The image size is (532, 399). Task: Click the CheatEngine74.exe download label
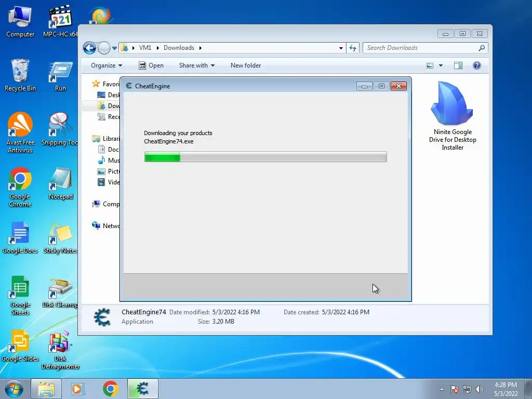coord(169,141)
